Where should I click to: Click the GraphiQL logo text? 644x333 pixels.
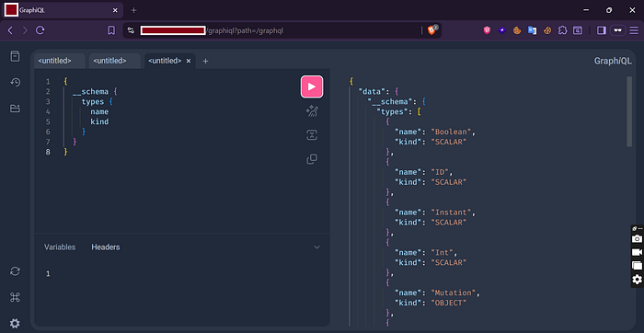[613, 62]
